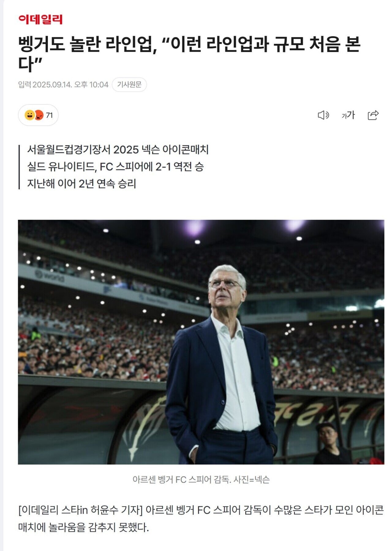This screenshot has height=551, width=392.
Task: Open the 기사원문 original article button
Action: [x=129, y=85]
